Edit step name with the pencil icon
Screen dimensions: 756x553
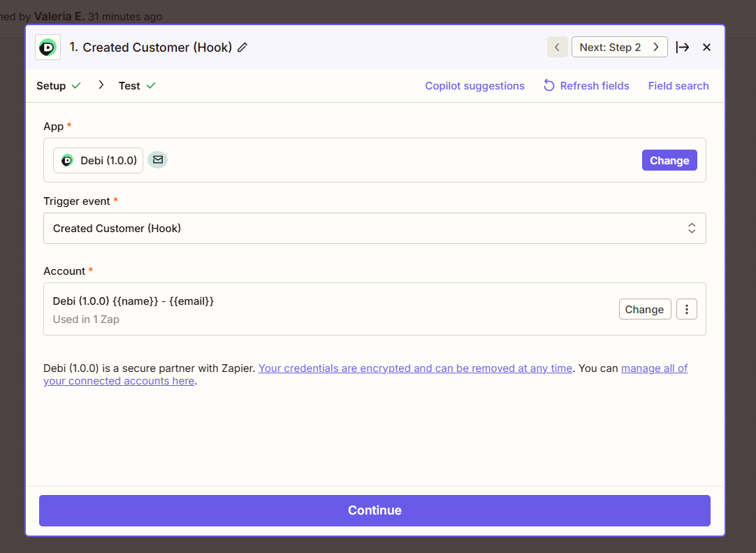[x=242, y=48]
